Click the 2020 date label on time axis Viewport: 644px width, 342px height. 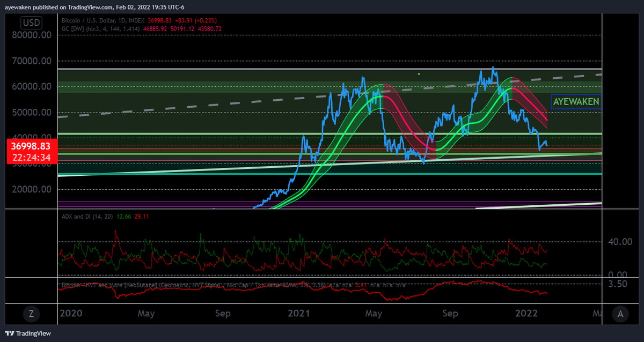[71, 314]
